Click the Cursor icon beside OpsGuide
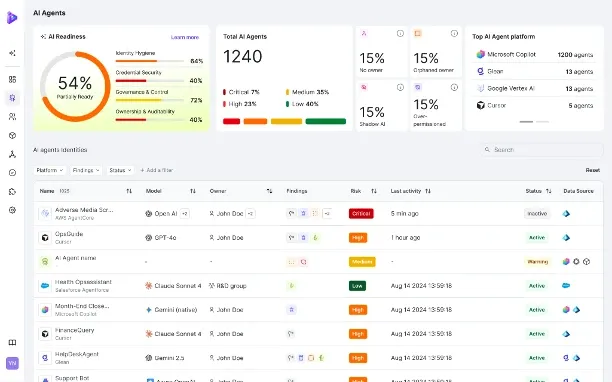 (x=45, y=238)
